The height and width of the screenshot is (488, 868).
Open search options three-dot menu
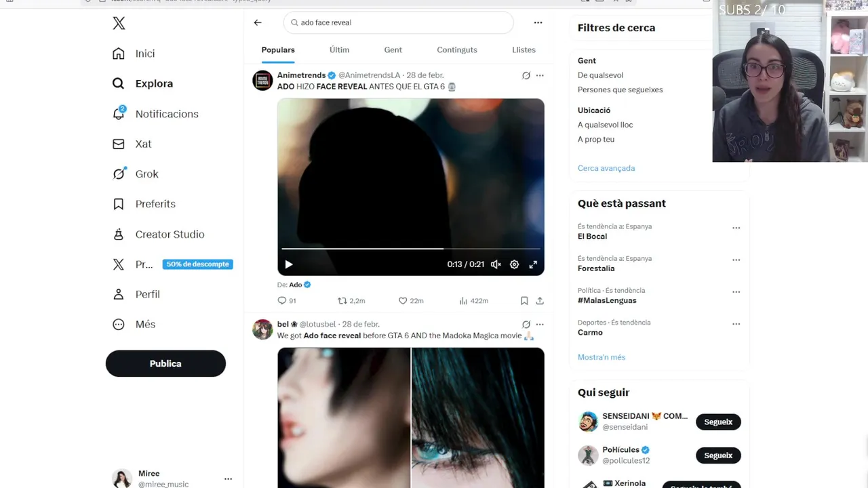[x=538, y=22]
